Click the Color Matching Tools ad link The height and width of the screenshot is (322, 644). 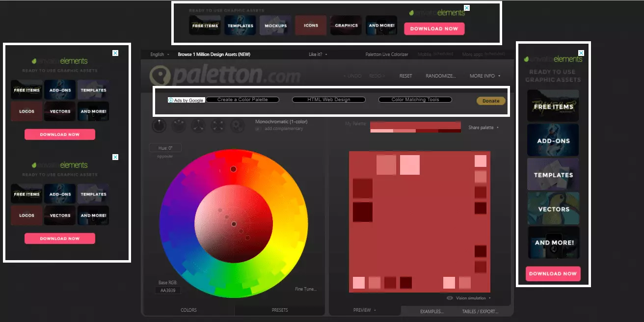(x=415, y=100)
